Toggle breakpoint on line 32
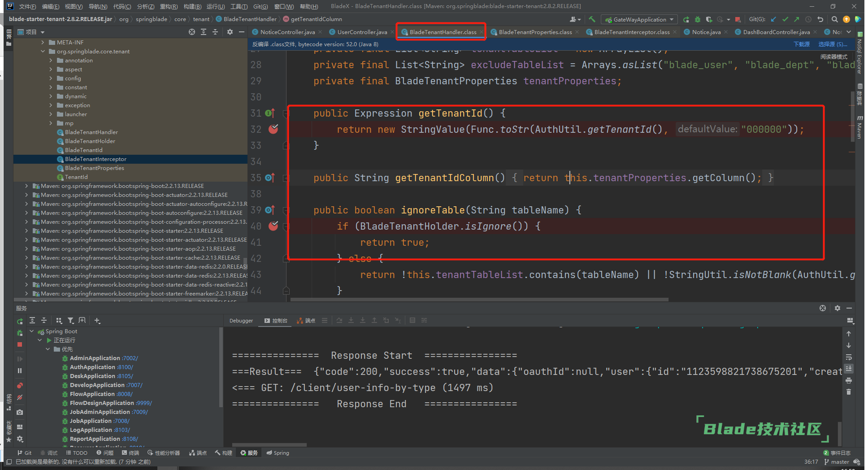The height and width of the screenshot is (470, 868). [x=273, y=129]
